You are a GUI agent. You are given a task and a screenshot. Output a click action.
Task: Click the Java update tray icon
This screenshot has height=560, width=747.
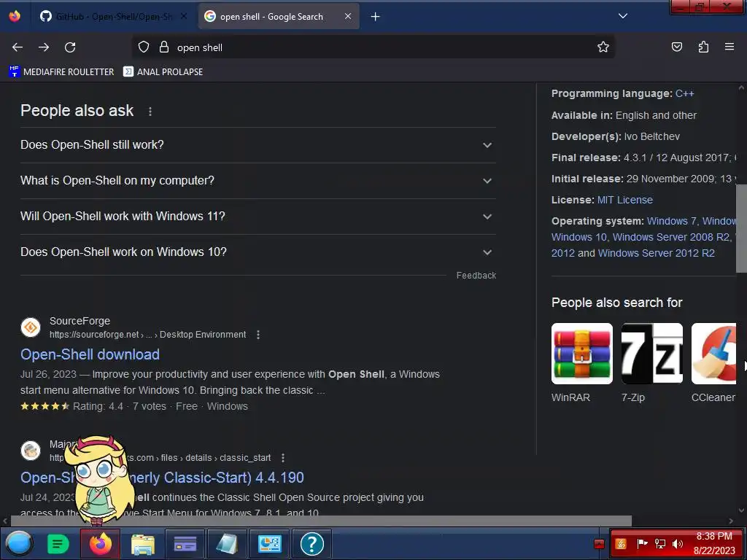pos(621,544)
